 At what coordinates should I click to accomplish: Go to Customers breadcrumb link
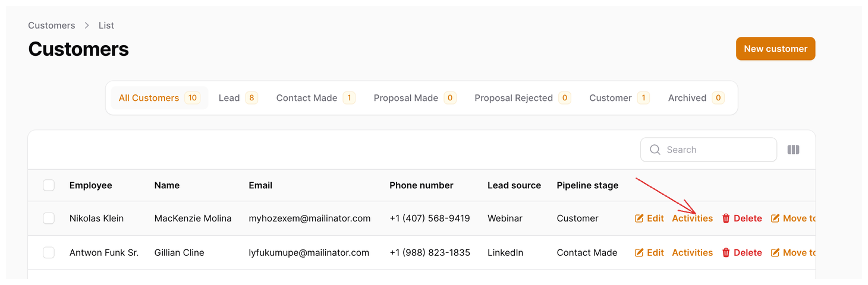[x=52, y=26]
